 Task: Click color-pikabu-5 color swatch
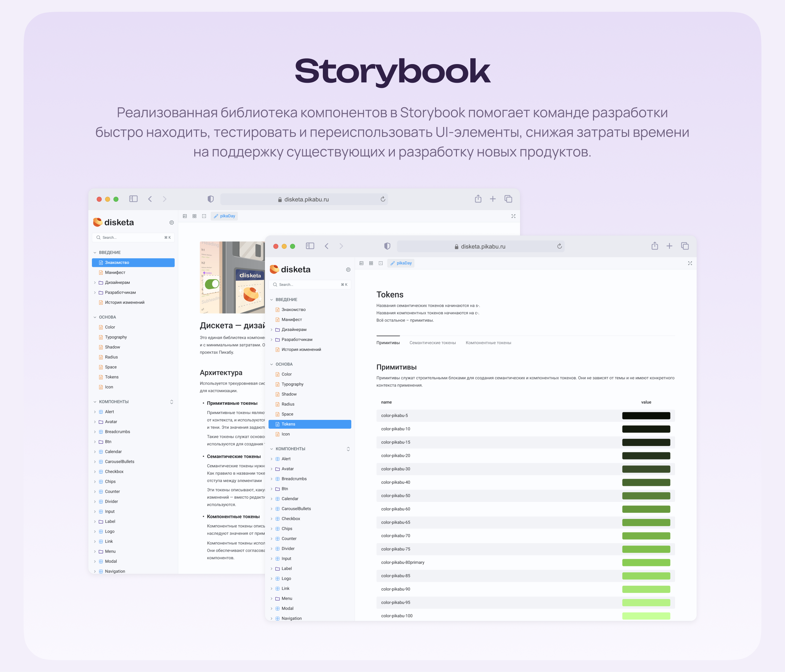[x=646, y=416]
